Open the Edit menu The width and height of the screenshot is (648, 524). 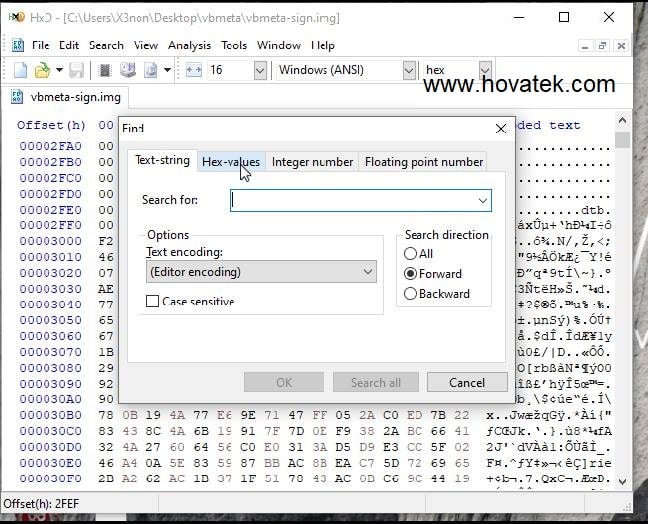click(x=69, y=45)
